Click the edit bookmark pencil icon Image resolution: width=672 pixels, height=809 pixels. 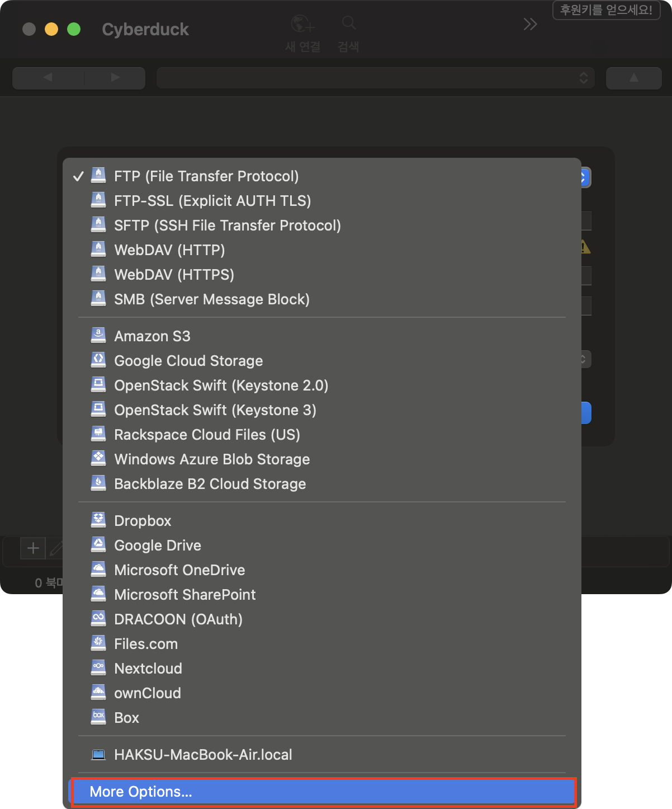click(56, 549)
